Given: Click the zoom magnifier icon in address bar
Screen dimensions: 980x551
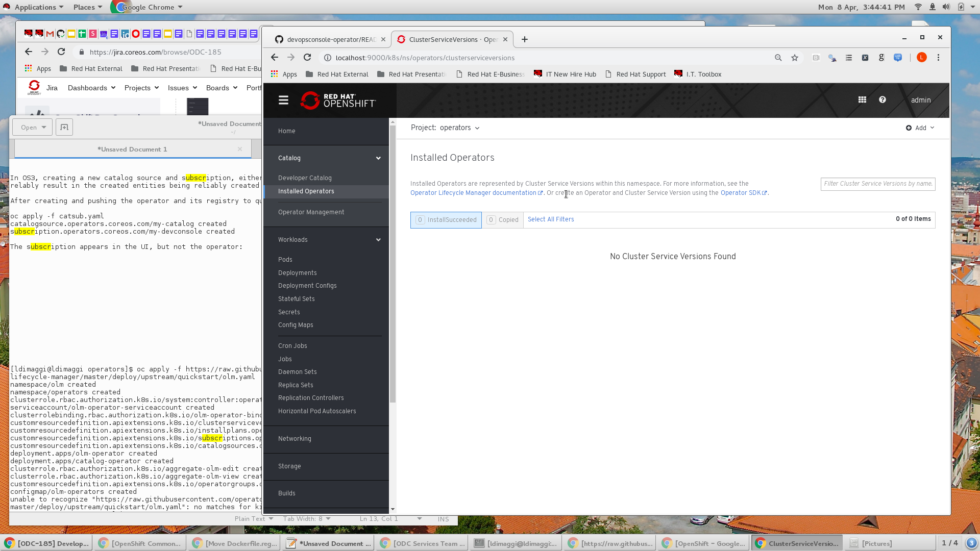Looking at the screenshot, I should [x=778, y=58].
